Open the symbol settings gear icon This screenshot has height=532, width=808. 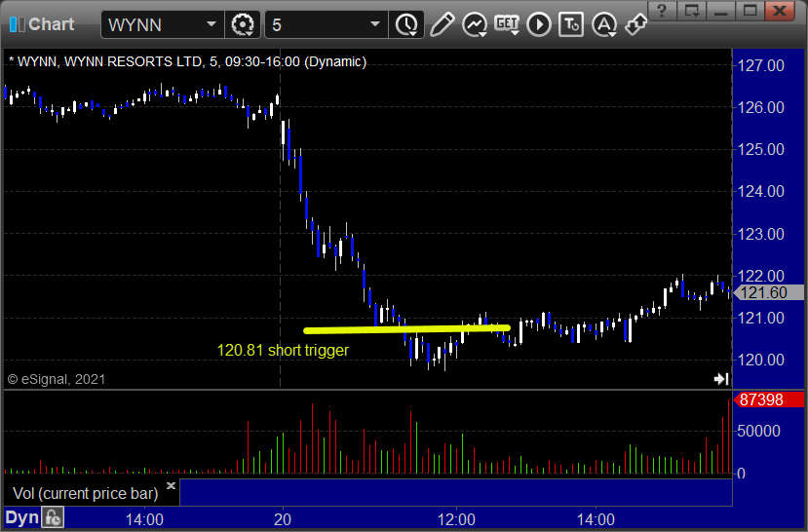pyautogui.click(x=242, y=24)
